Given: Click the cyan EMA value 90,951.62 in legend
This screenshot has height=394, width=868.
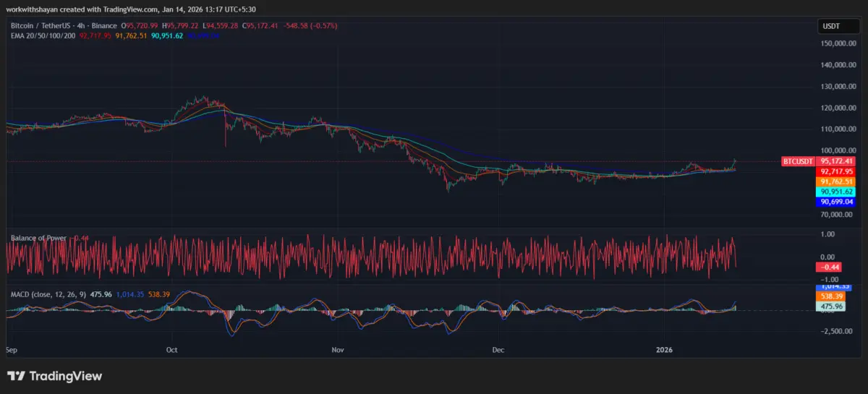Looking at the screenshot, I should click(167, 35).
